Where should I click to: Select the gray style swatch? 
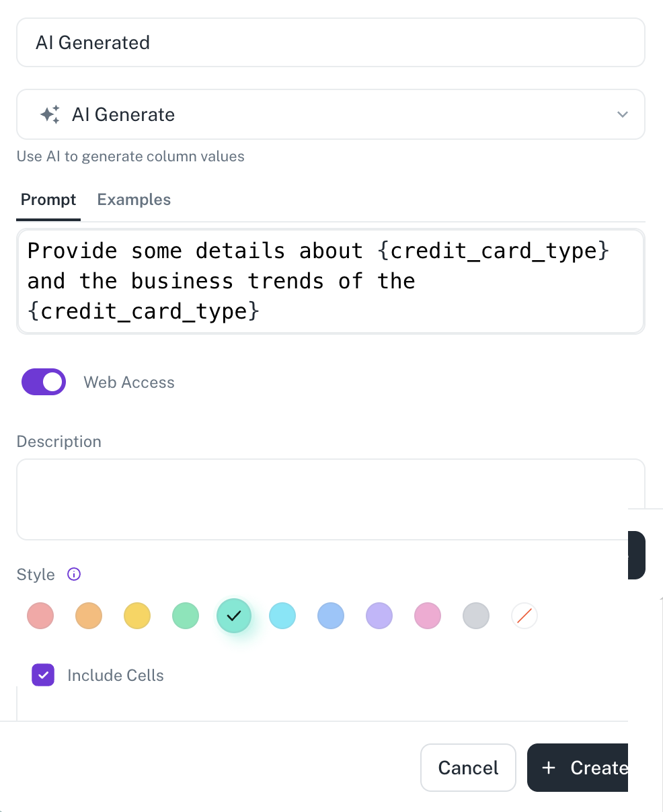point(476,616)
